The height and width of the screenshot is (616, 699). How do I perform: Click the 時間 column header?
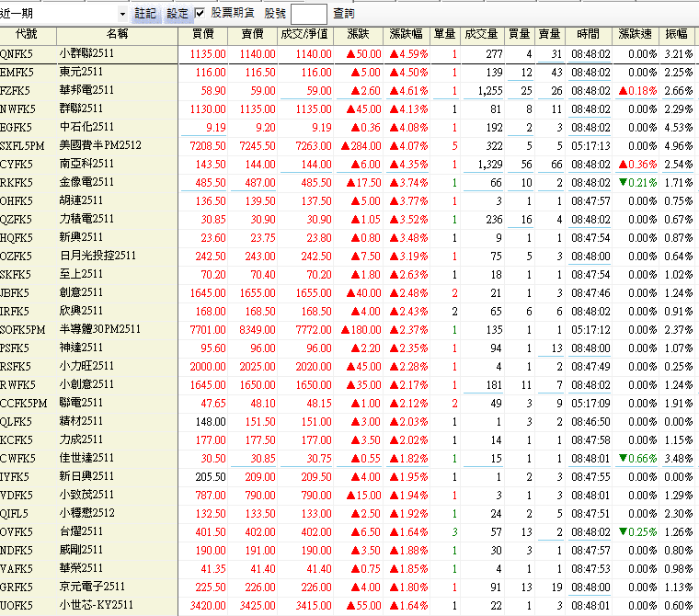[589, 34]
